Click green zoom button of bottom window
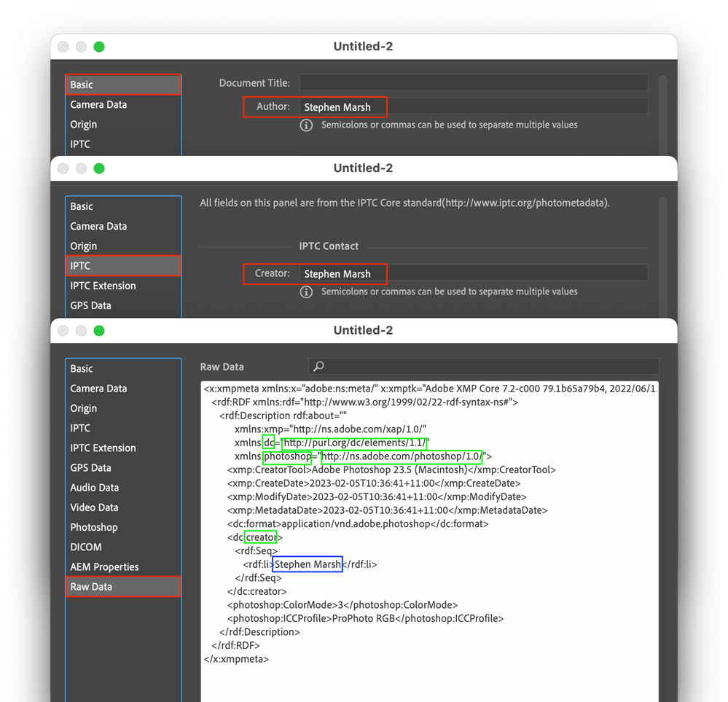 pyautogui.click(x=99, y=331)
